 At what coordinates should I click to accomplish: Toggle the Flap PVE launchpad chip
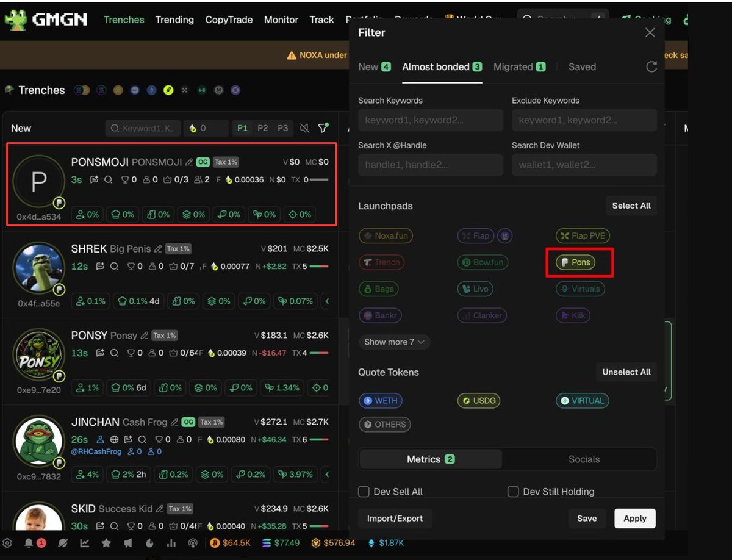pos(583,236)
